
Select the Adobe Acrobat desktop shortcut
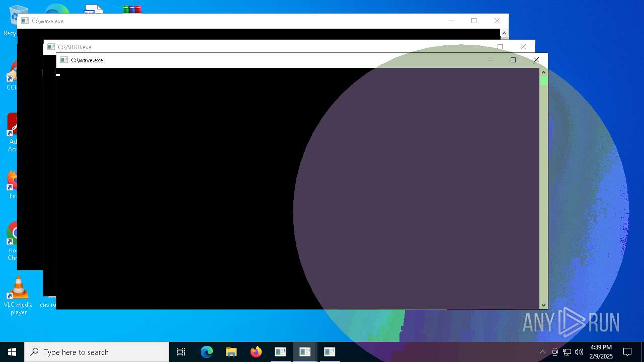click(x=11, y=132)
